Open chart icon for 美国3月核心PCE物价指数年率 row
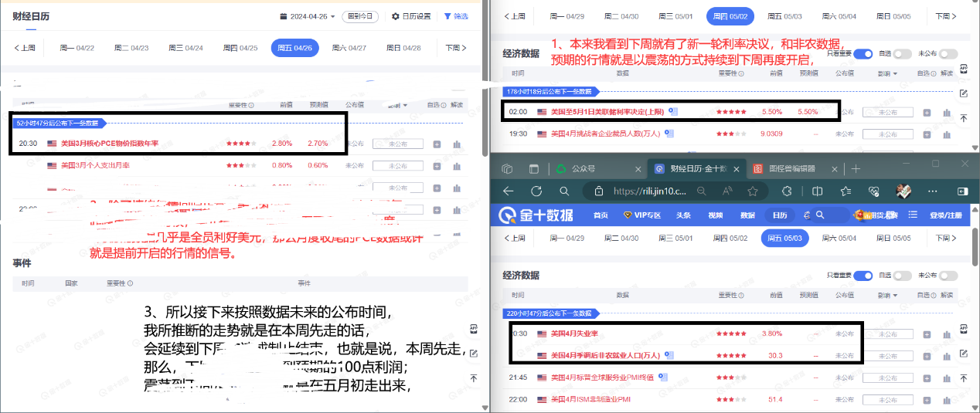Screen dimensions: 980x413 (457, 144)
